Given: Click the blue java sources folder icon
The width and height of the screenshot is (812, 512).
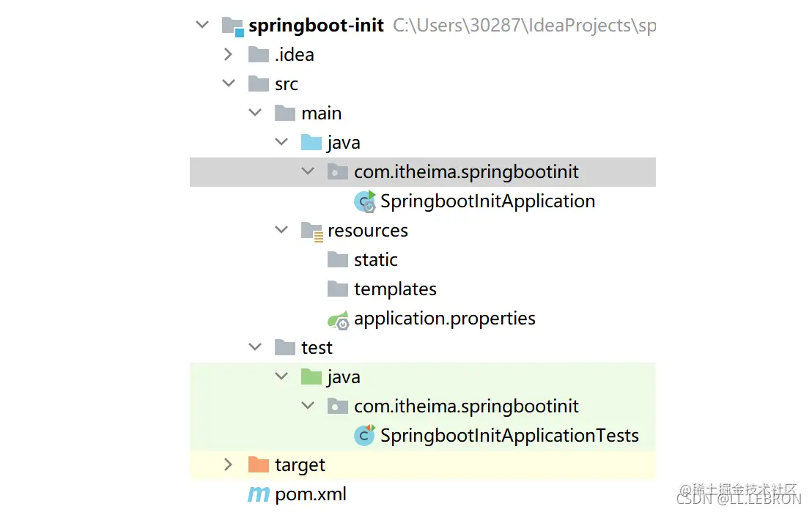Looking at the screenshot, I should click(x=311, y=143).
